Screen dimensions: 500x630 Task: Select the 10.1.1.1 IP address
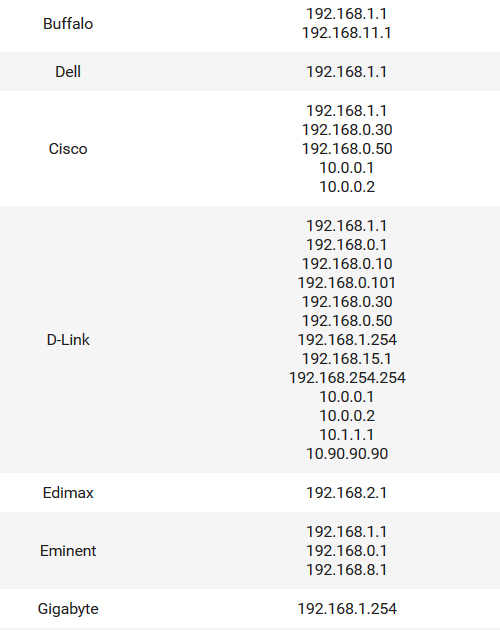point(347,435)
